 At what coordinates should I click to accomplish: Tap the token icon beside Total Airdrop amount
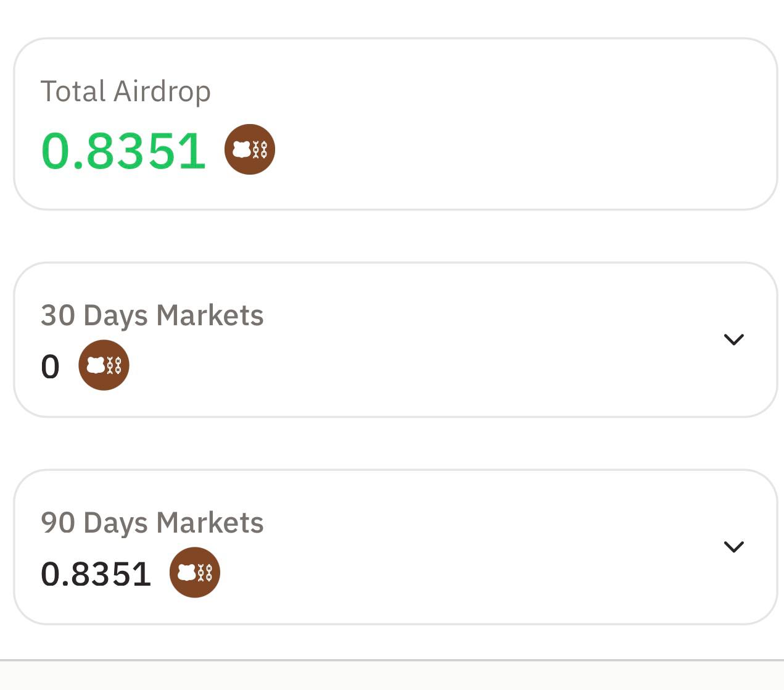tap(250, 149)
